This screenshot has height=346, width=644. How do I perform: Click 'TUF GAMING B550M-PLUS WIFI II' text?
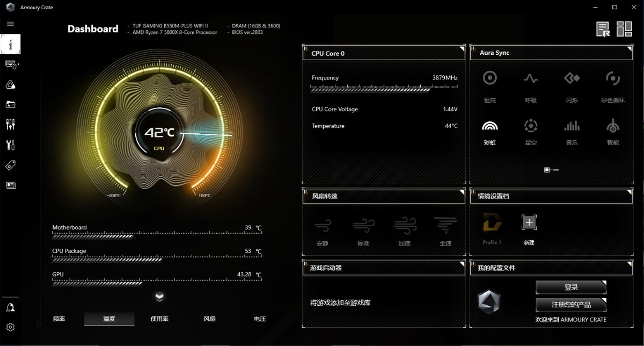click(x=170, y=26)
